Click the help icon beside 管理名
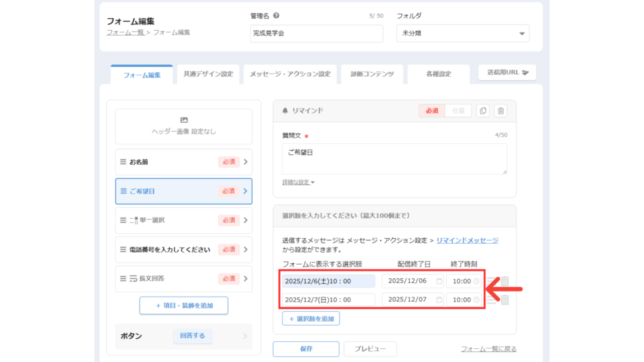The height and width of the screenshot is (362, 644). click(277, 16)
